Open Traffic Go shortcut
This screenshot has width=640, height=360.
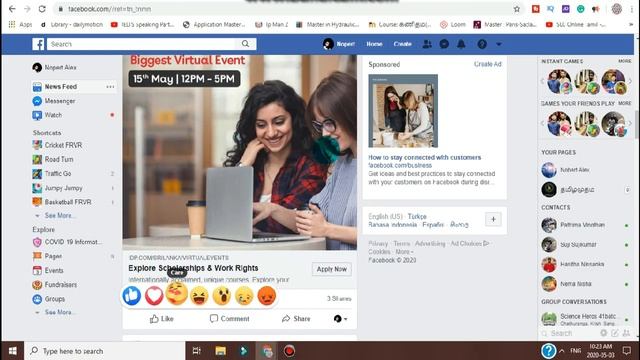pos(58,173)
